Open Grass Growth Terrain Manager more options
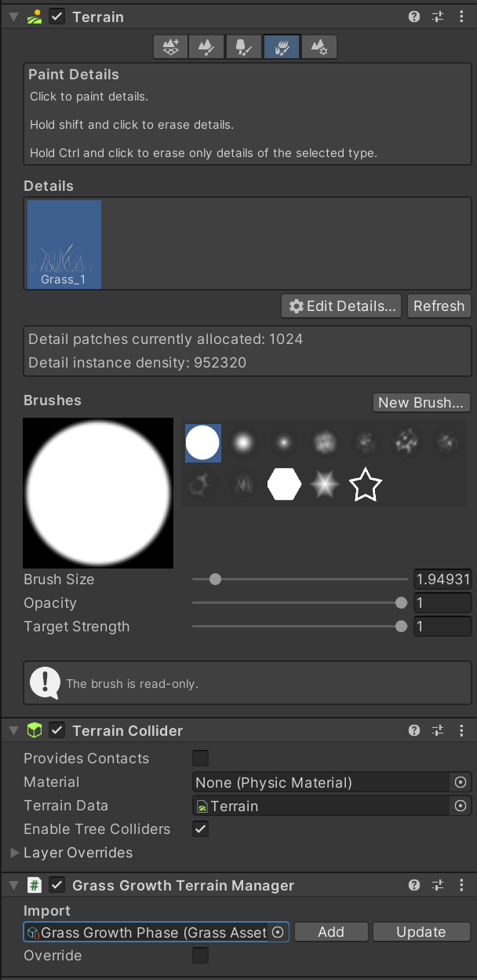477x980 pixels. [x=461, y=885]
